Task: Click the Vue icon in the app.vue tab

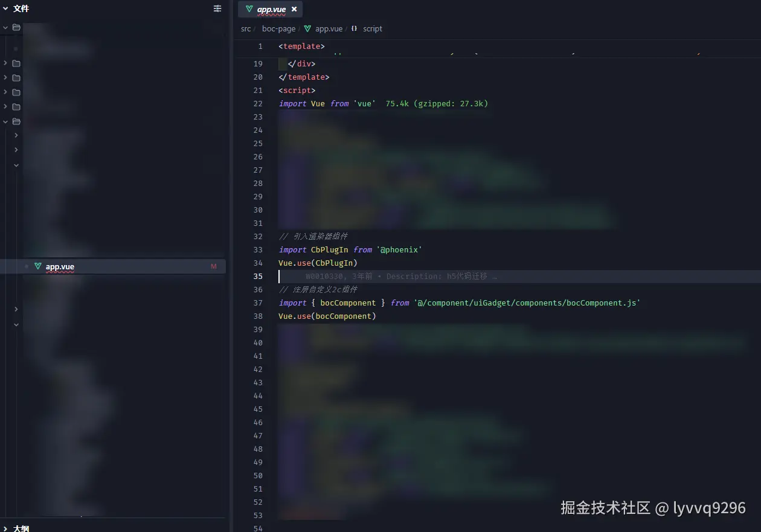Action: pos(249,9)
